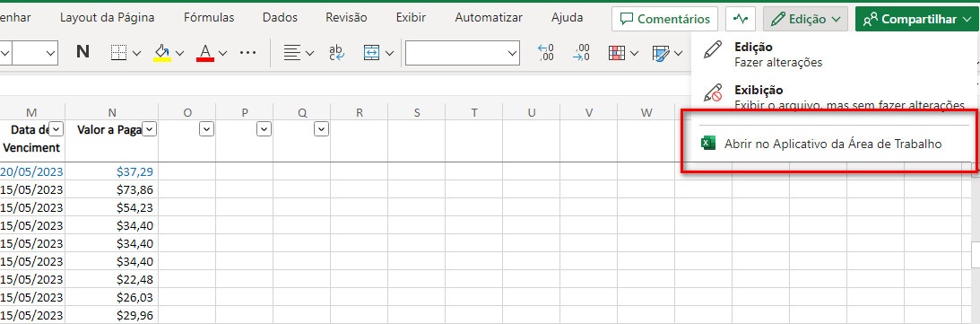
Task: Open filter for Valor a Pagar column
Action: click(x=150, y=129)
